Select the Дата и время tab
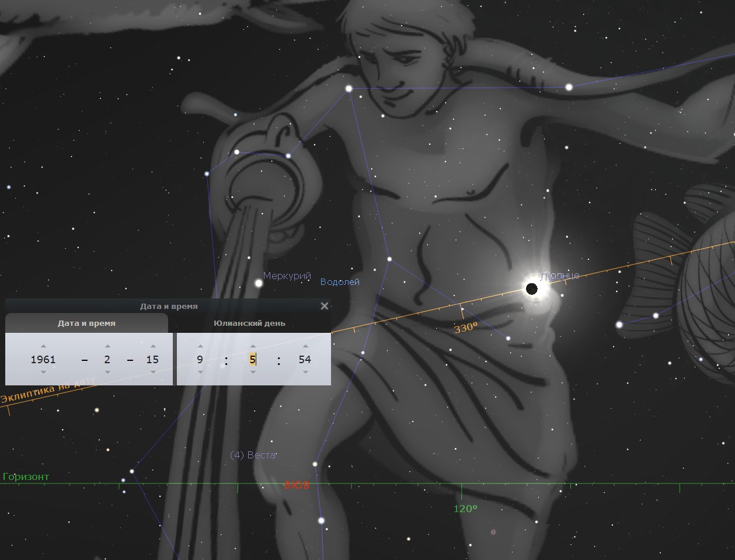This screenshot has height=560, width=735. (x=86, y=323)
